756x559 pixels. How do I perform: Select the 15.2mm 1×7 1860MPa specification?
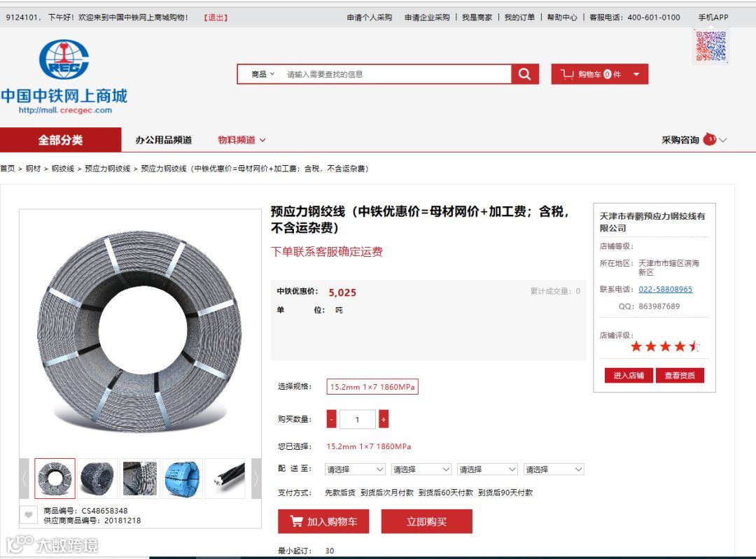pos(372,386)
